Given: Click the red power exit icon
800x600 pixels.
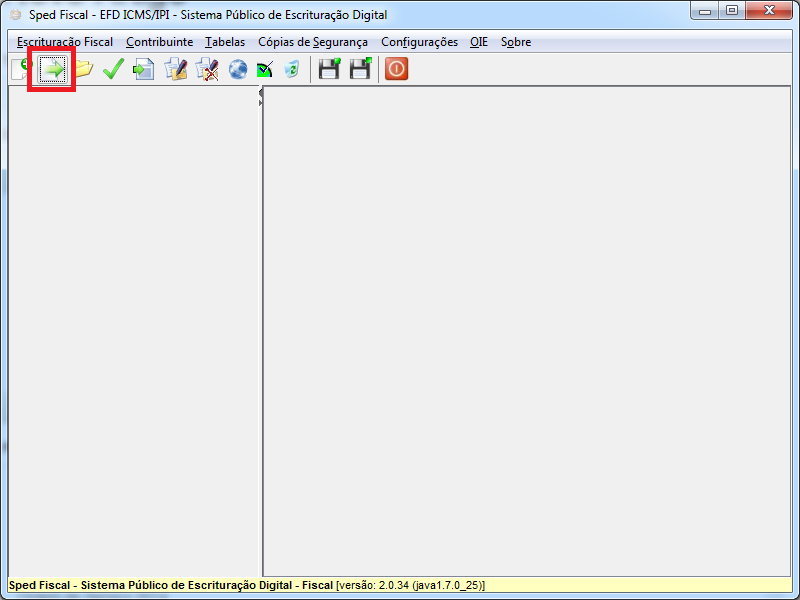Looking at the screenshot, I should pos(397,70).
